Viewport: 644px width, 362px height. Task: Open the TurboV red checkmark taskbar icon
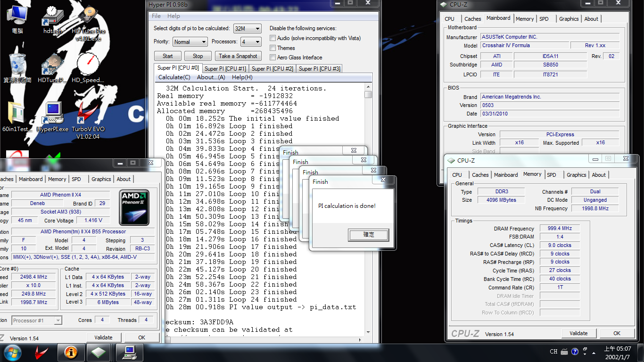[42, 352]
